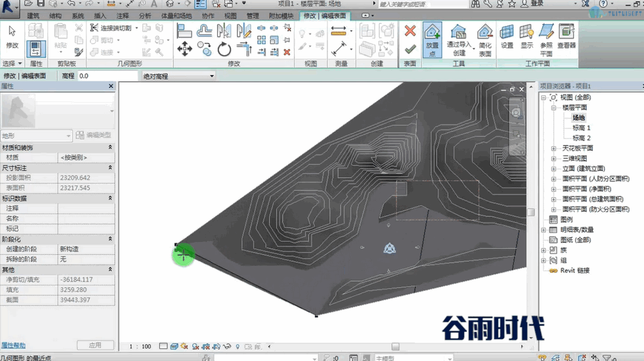Expand the 三维视图 tree node
Viewport: 644px width, 361px height.
(553, 158)
